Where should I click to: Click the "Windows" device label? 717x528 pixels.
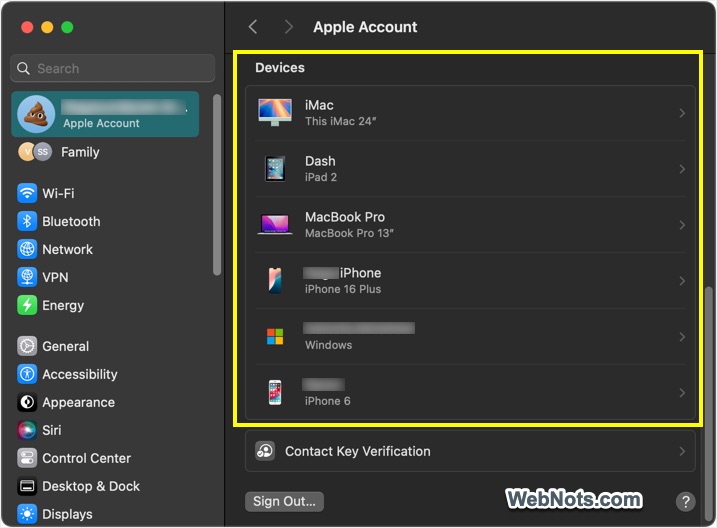click(328, 345)
